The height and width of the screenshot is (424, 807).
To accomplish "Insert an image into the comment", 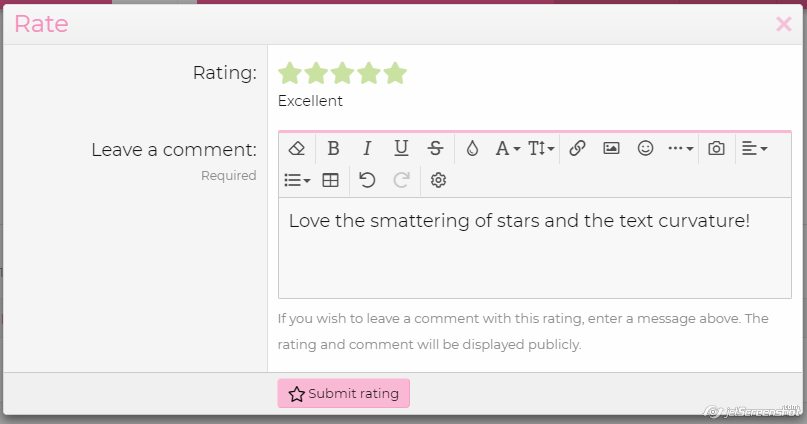I will tap(611, 148).
